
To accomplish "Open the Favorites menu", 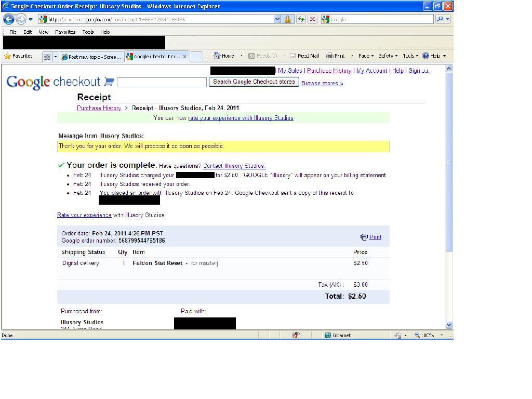I will (65, 32).
